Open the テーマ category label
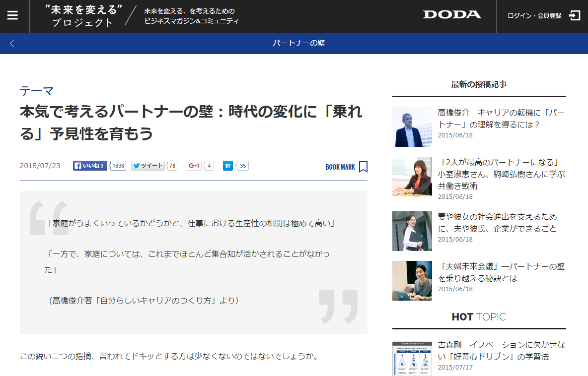Image resolution: width=588 pixels, height=376 pixels. point(36,91)
